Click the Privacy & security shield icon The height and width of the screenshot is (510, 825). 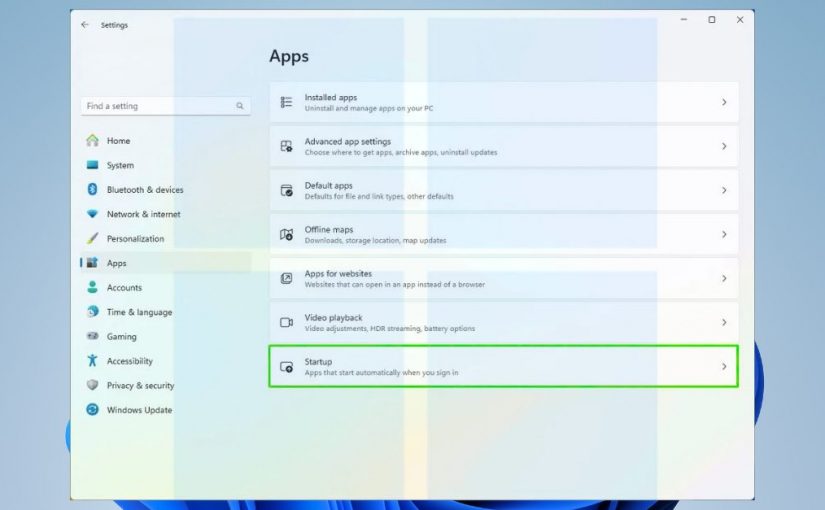click(93, 385)
